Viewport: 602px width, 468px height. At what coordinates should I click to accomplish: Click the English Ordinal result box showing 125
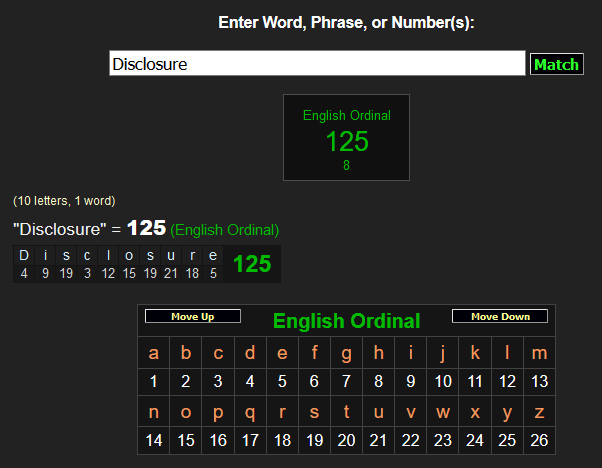(x=347, y=137)
